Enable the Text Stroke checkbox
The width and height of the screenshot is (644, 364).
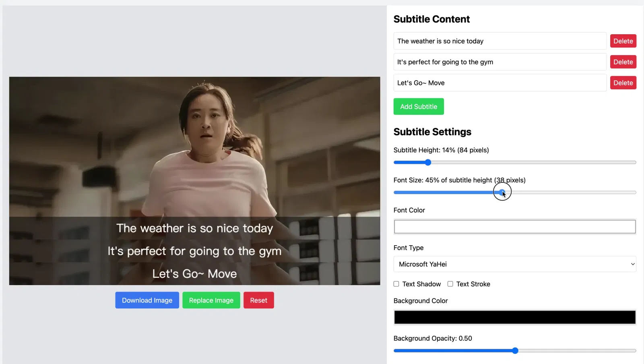tap(450, 284)
